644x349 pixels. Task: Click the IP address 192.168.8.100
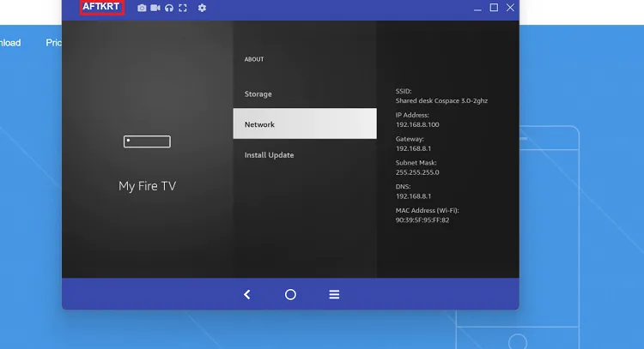tap(417, 124)
